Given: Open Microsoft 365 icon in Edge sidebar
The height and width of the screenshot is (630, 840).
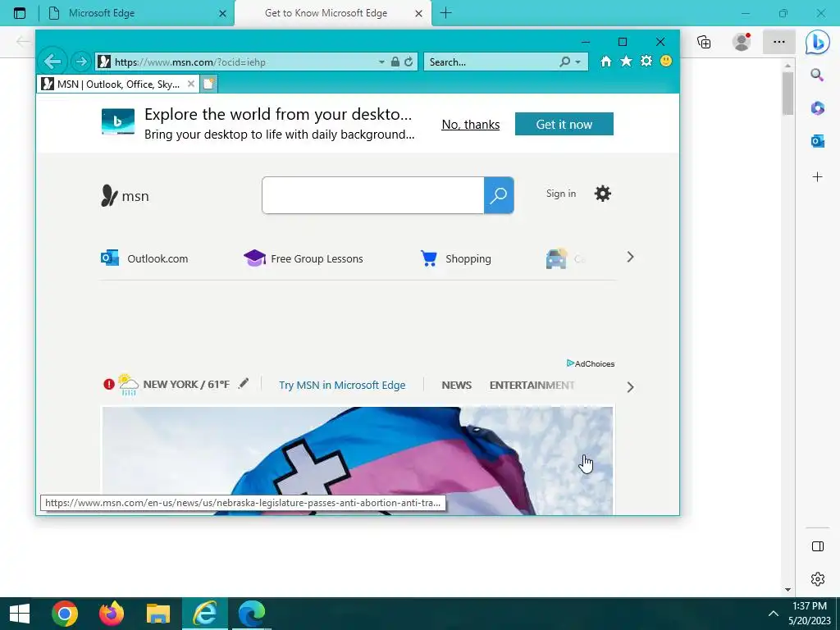Looking at the screenshot, I should (x=818, y=108).
